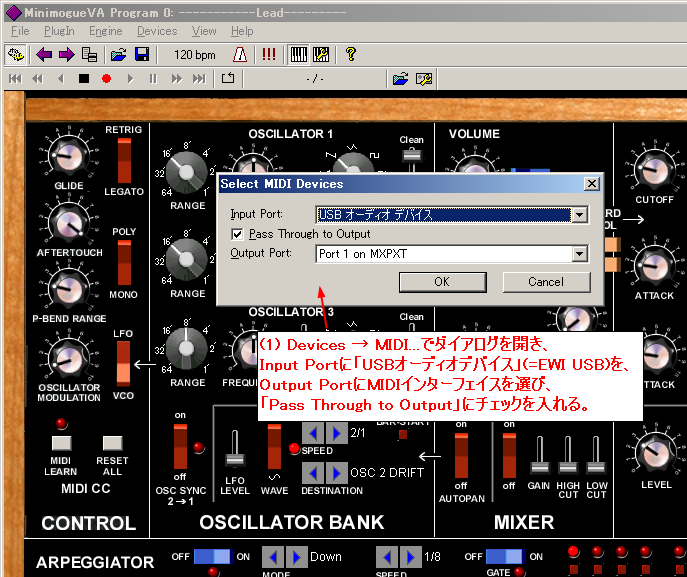This screenshot has width=687, height=577.
Task: Click right arrow for LFO destination
Action: tap(336, 473)
